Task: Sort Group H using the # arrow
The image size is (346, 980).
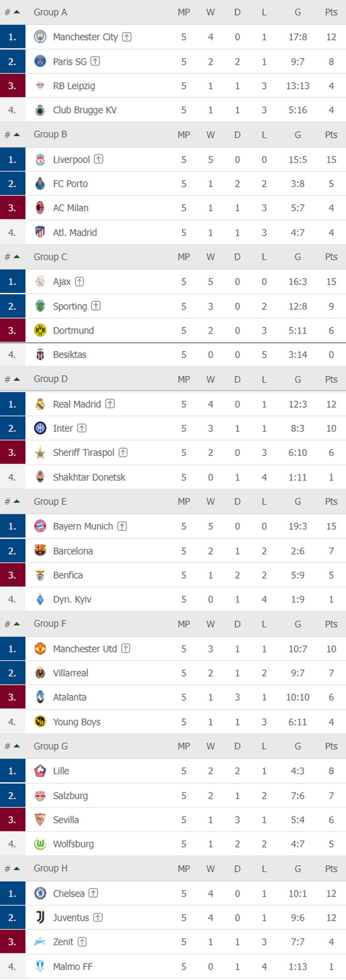Action: point(16,868)
